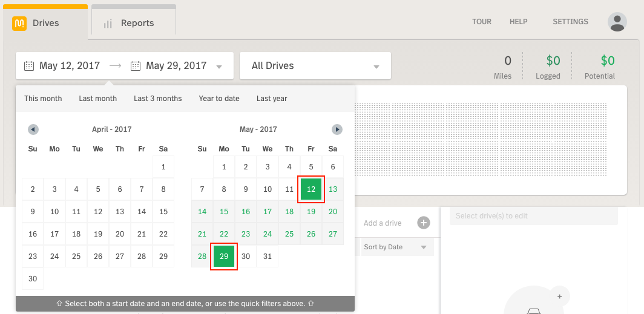Go to previous month with left arrow
This screenshot has width=644, height=314.
coord(33,129)
